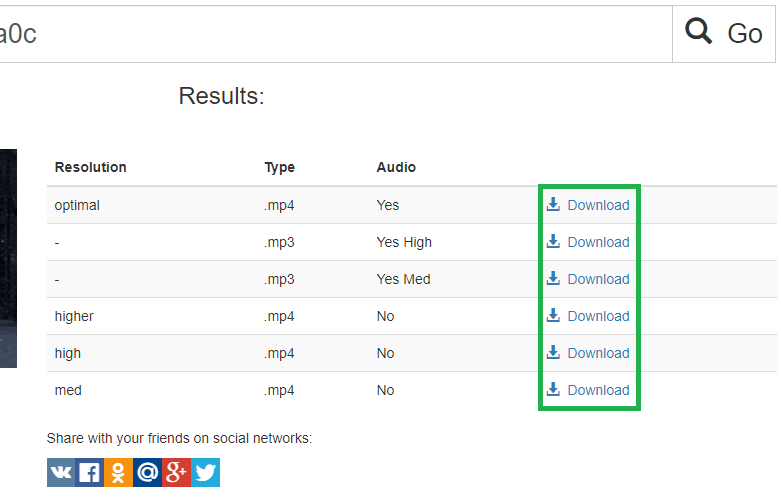Click Download link for Yes High .mp3
The image size is (781, 498).
pyautogui.click(x=588, y=242)
